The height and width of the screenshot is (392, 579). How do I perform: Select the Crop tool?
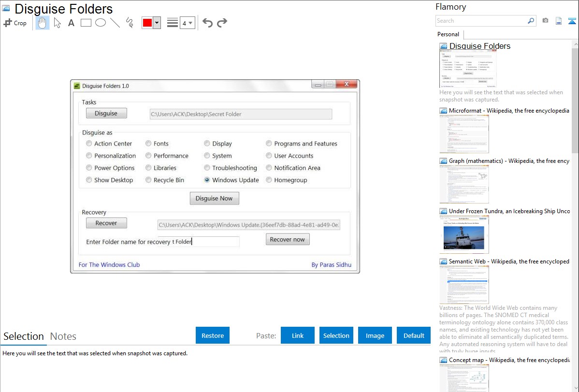(x=15, y=23)
